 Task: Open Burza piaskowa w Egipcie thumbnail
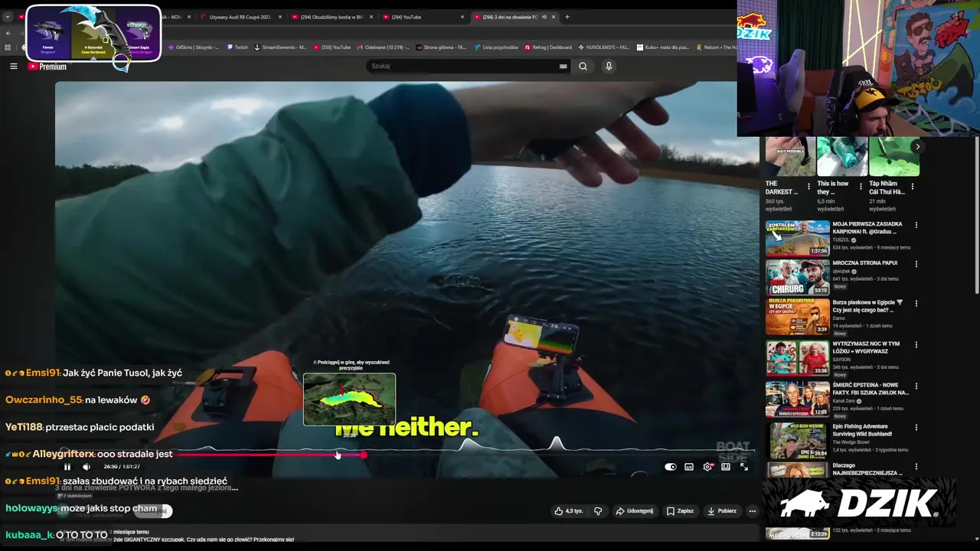tap(798, 318)
